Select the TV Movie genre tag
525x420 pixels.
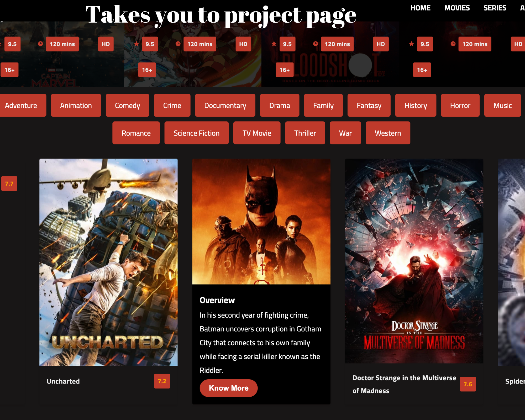coord(257,133)
